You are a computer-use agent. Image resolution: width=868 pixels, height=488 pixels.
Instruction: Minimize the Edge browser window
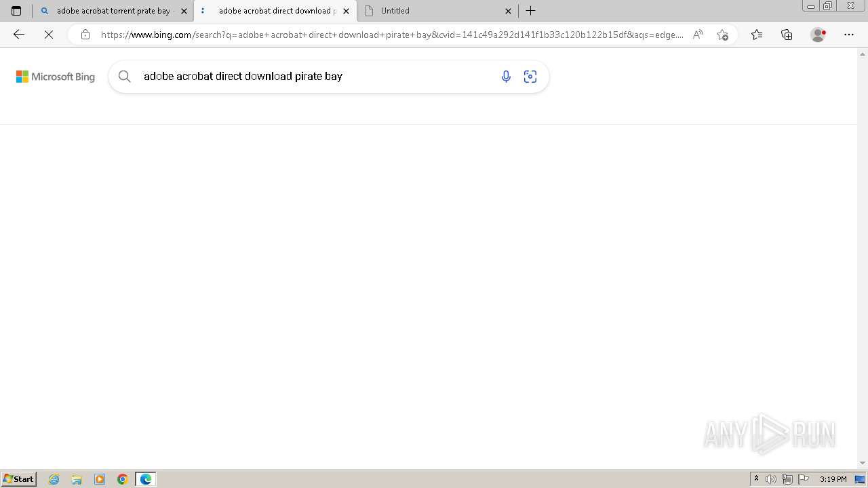[810, 5]
